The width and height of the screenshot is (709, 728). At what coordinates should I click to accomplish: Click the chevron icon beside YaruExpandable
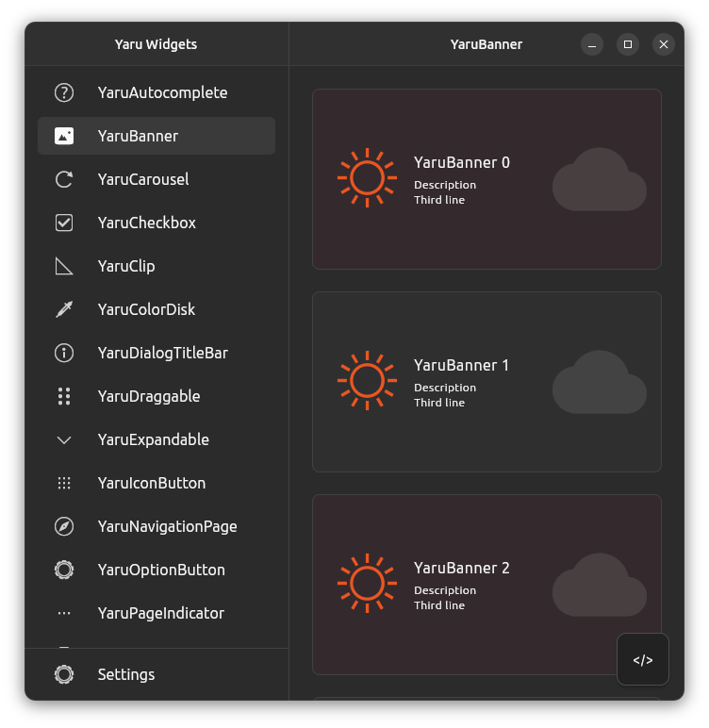[x=64, y=439]
